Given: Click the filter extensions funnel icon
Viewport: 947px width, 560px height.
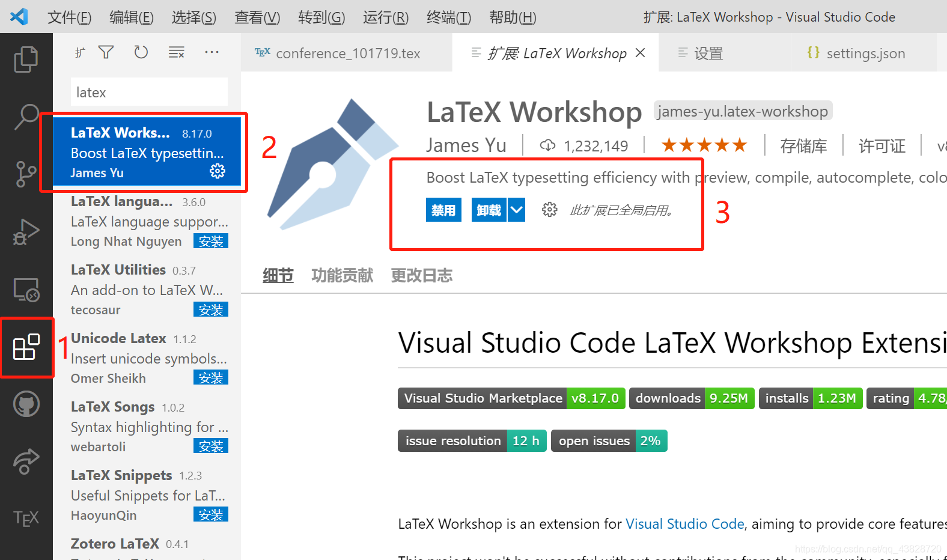Looking at the screenshot, I should pos(106,52).
